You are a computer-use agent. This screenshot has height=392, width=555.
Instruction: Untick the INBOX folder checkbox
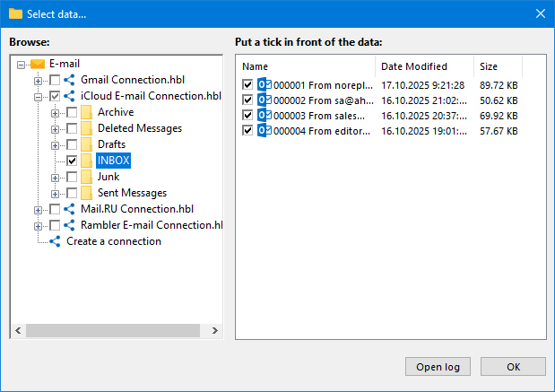tap(72, 161)
